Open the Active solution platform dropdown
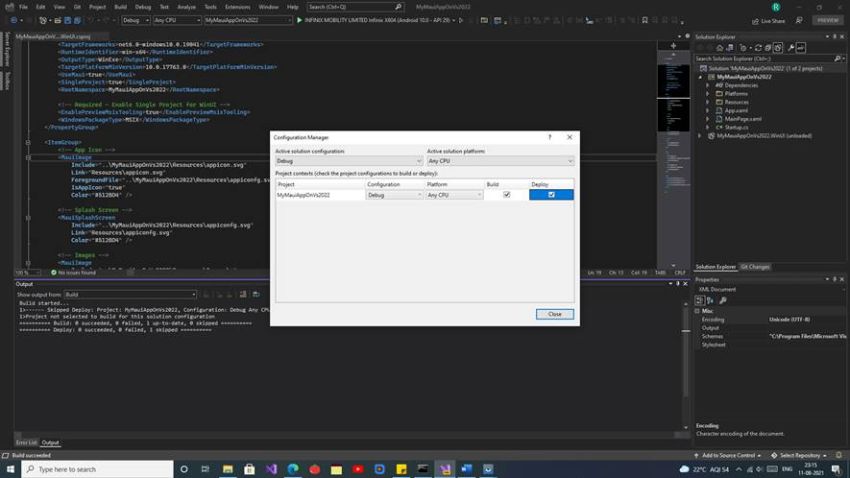Image resolution: width=850 pixels, height=478 pixels. (x=500, y=161)
